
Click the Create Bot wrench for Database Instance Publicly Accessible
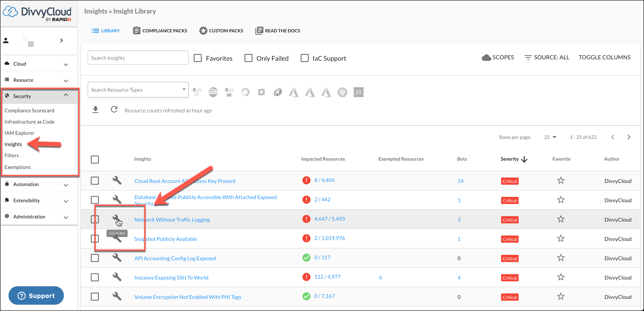tap(117, 200)
